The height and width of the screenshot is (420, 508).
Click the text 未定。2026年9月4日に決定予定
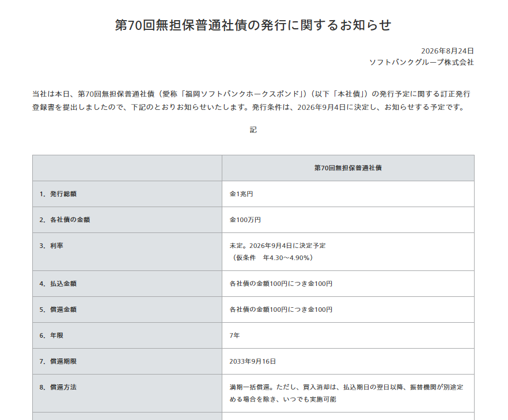(x=278, y=246)
